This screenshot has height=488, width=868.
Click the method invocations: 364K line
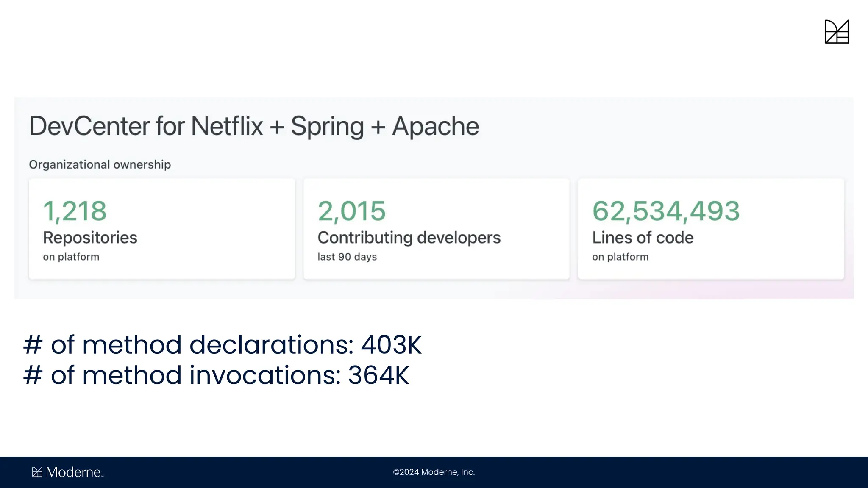click(x=216, y=375)
